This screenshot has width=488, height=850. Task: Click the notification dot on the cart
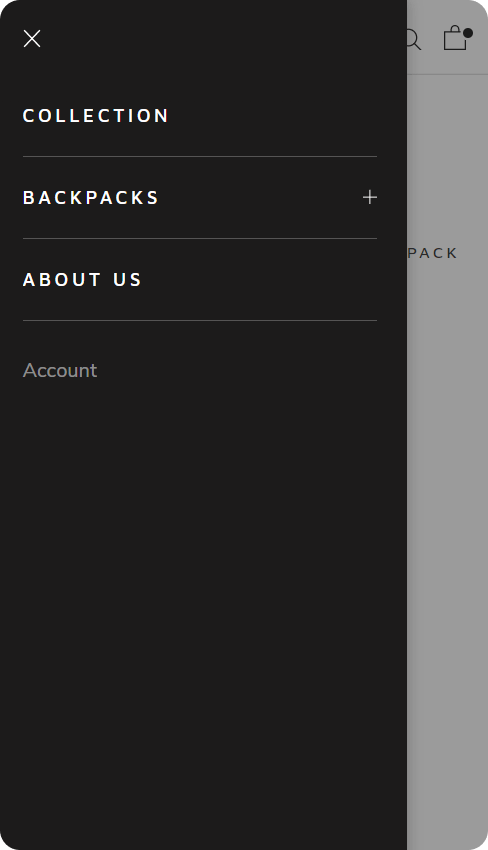point(468,33)
